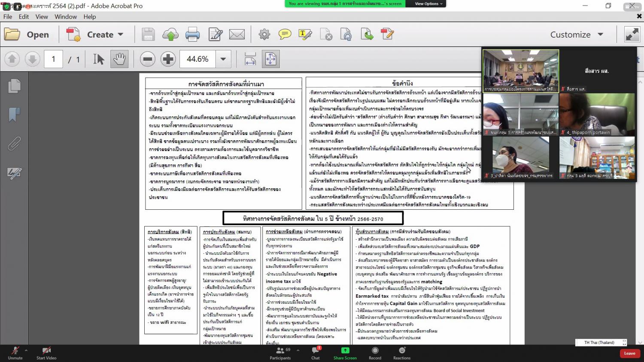The height and width of the screenshot is (362, 644).
Task: Toggle the Fit Width scrolling mode
Action: click(x=250, y=59)
